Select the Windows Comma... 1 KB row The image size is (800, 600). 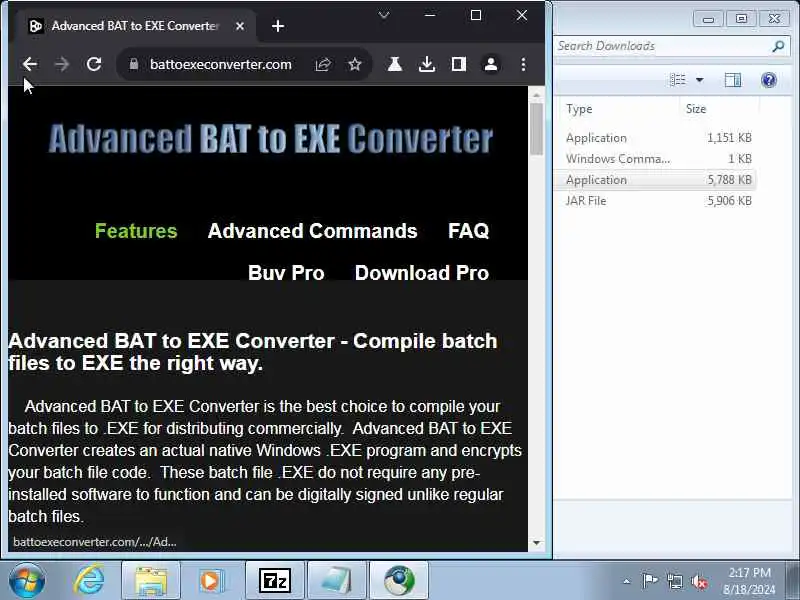(x=655, y=159)
